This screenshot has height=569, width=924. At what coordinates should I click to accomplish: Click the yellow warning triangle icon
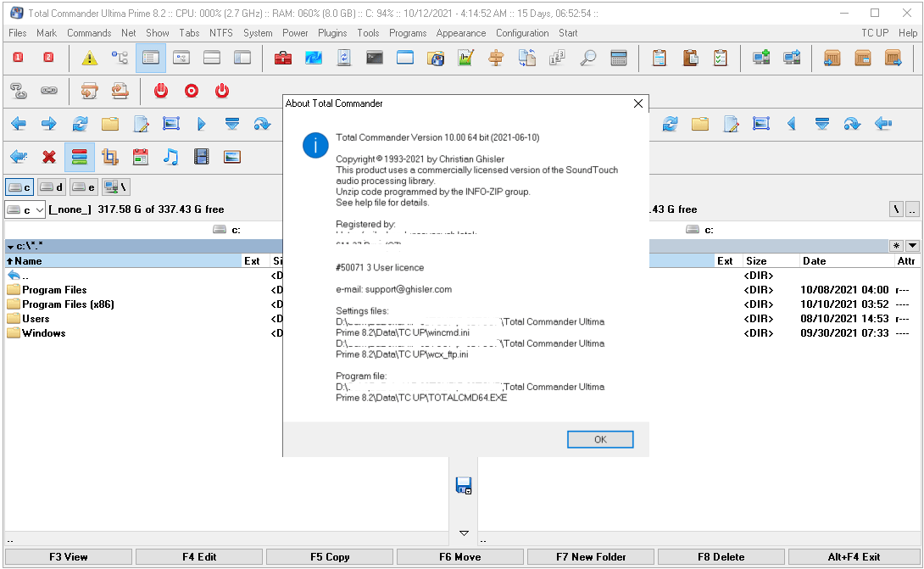[x=90, y=58]
